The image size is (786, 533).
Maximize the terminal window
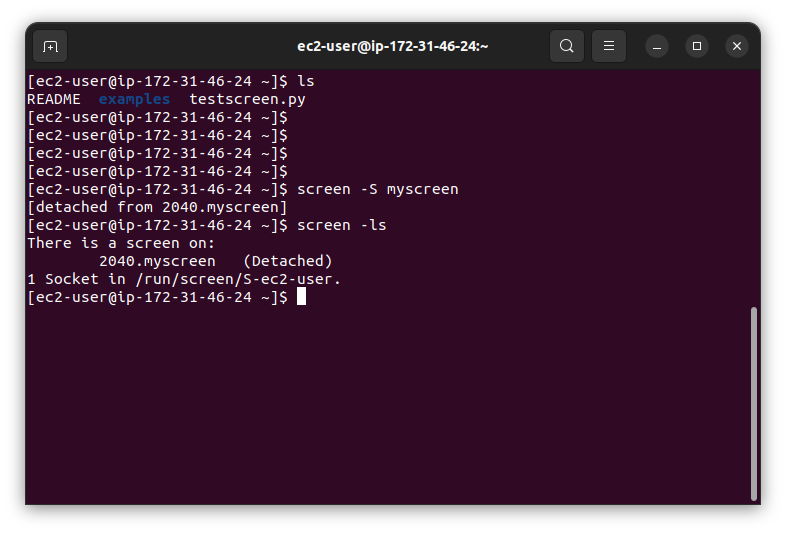[697, 46]
